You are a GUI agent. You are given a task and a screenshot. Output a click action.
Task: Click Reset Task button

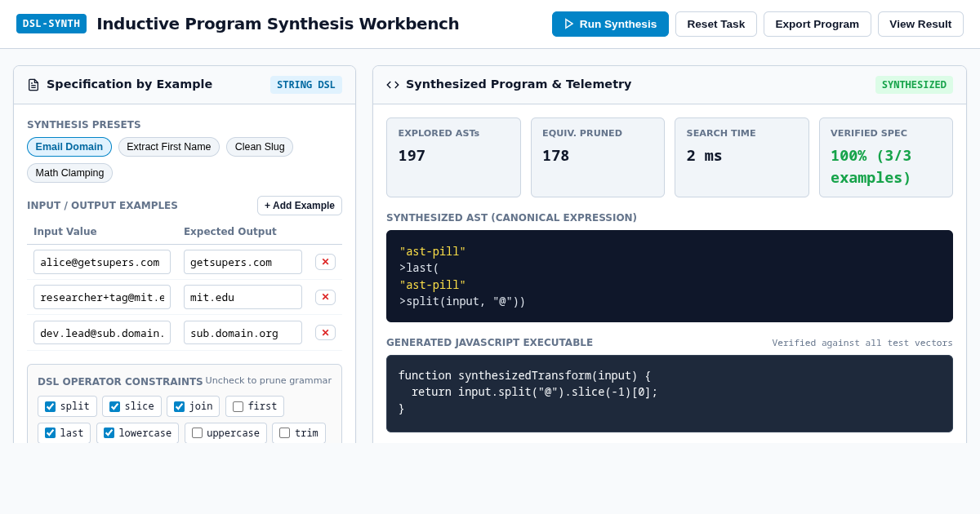716,24
